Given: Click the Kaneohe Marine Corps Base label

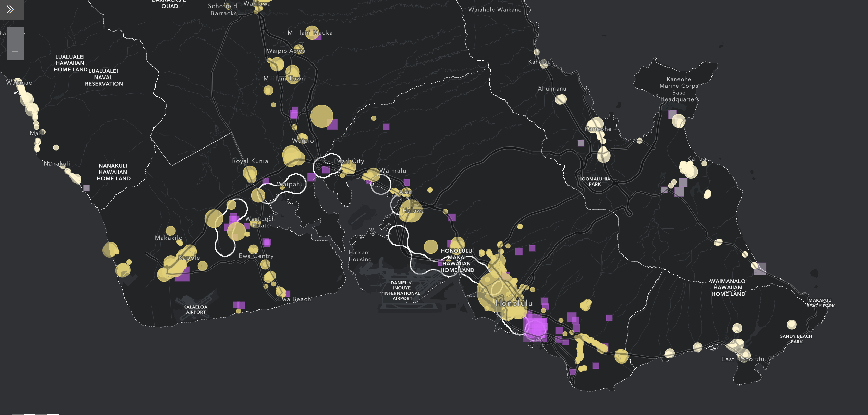Looking at the screenshot, I should click(679, 89).
